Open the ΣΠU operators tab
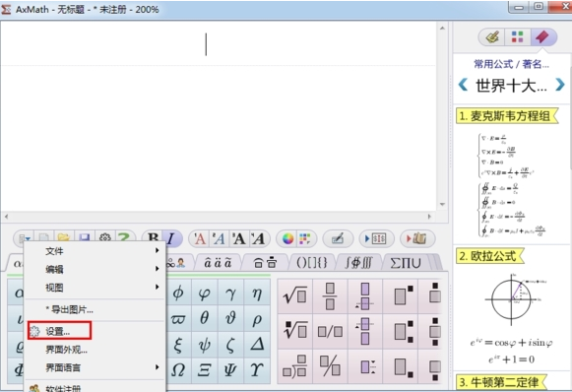 406,262
